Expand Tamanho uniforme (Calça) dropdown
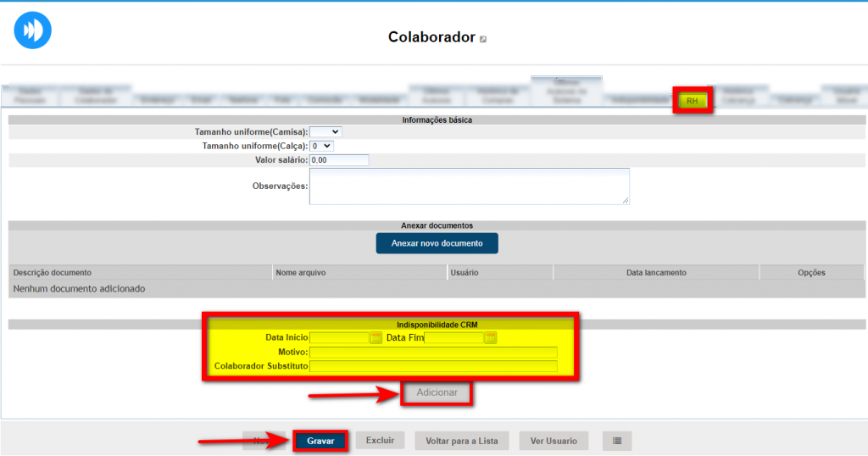The image size is (868, 456). tap(321, 146)
